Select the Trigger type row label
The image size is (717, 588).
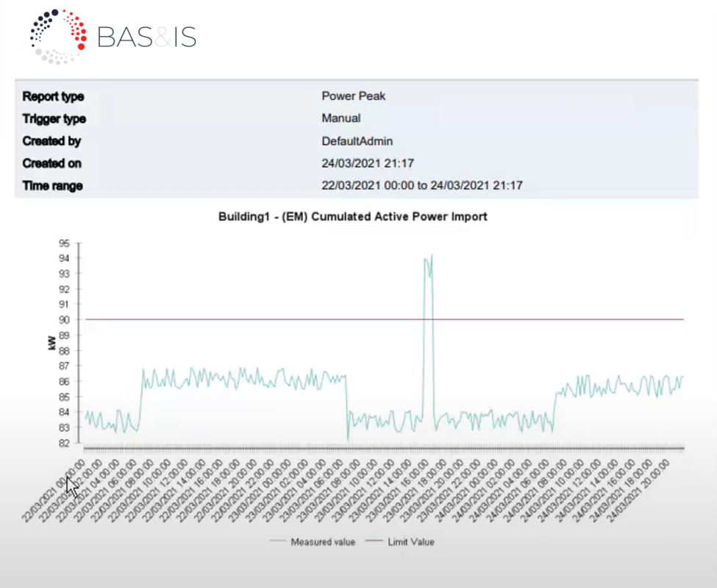pos(54,118)
